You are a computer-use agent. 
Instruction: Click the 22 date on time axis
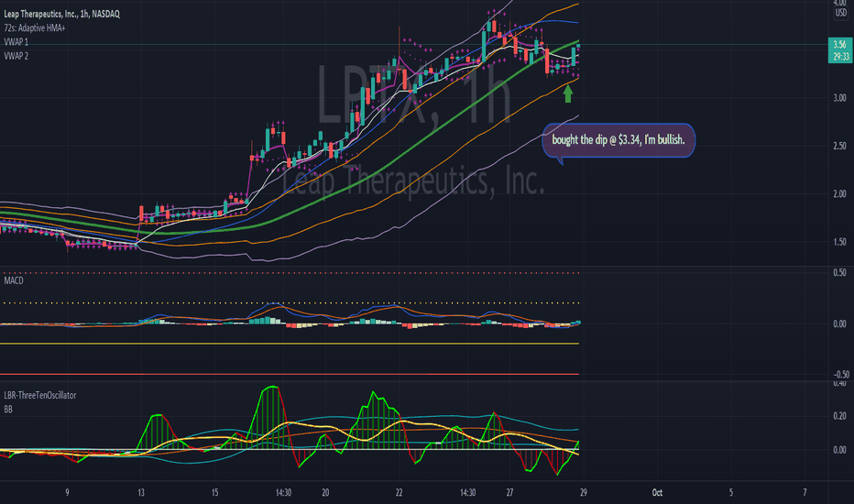[400, 493]
